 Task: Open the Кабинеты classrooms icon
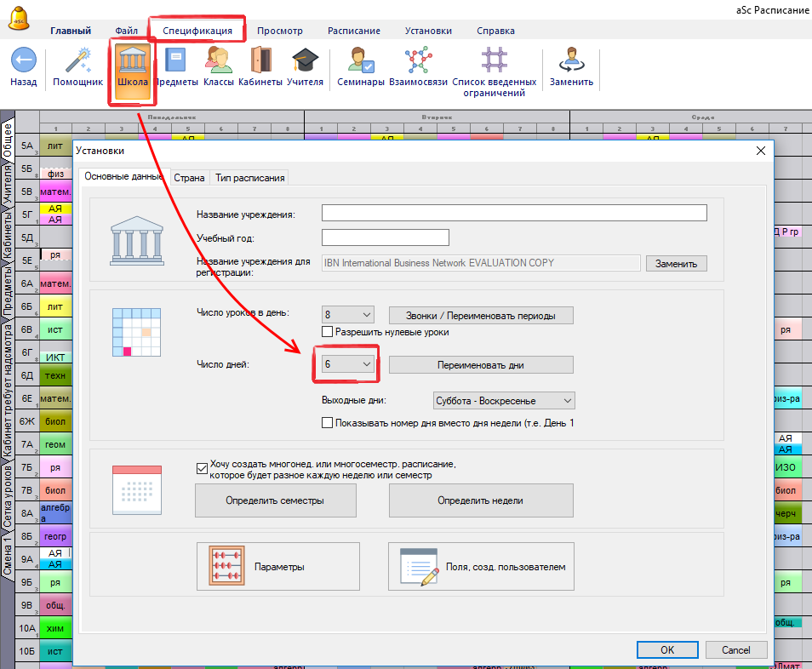[x=260, y=61]
